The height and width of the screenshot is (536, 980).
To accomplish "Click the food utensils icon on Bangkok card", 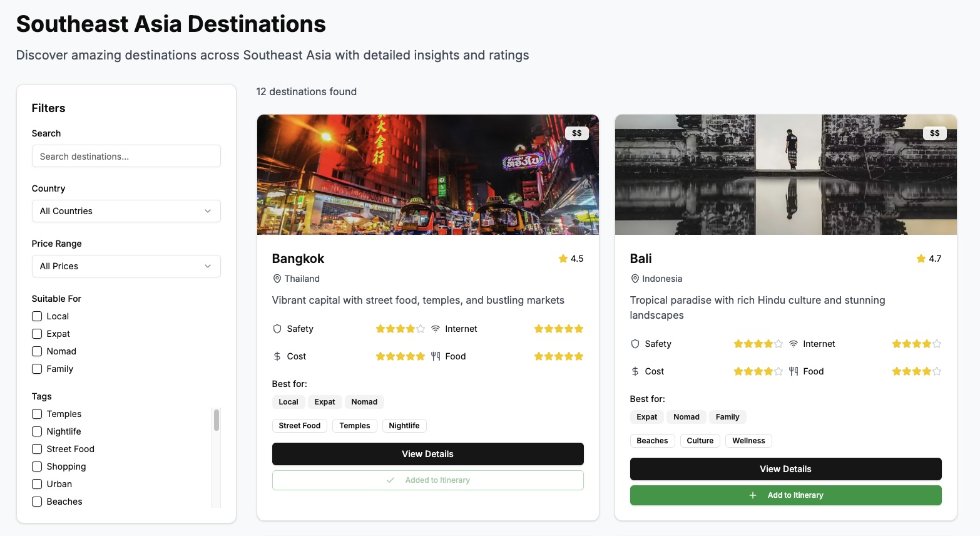I will pos(435,356).
